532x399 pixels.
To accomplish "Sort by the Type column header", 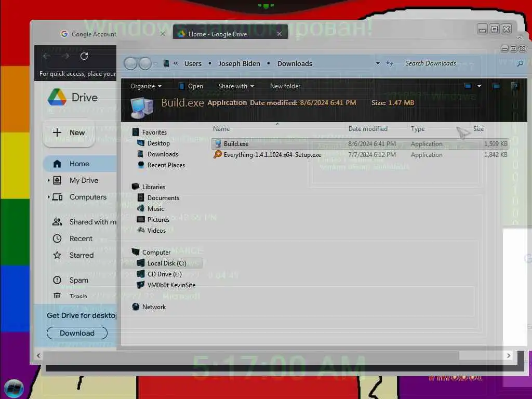I will 418,129.
